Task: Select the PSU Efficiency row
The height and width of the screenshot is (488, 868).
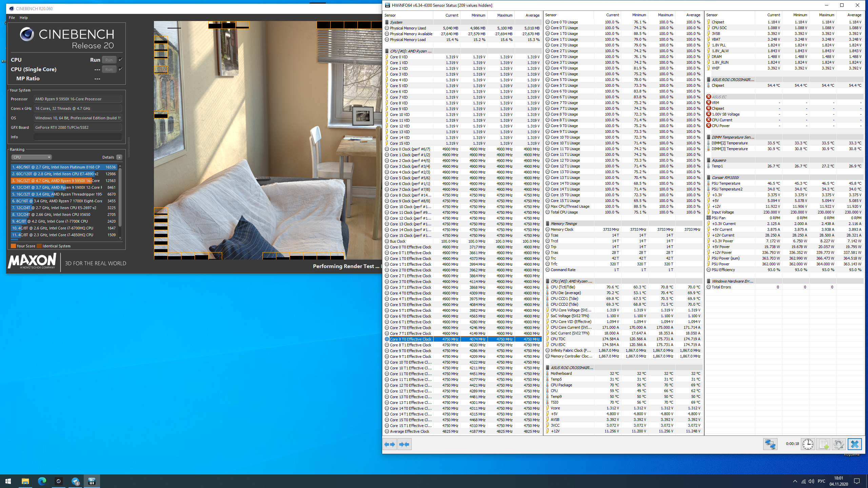Action: 784,270
